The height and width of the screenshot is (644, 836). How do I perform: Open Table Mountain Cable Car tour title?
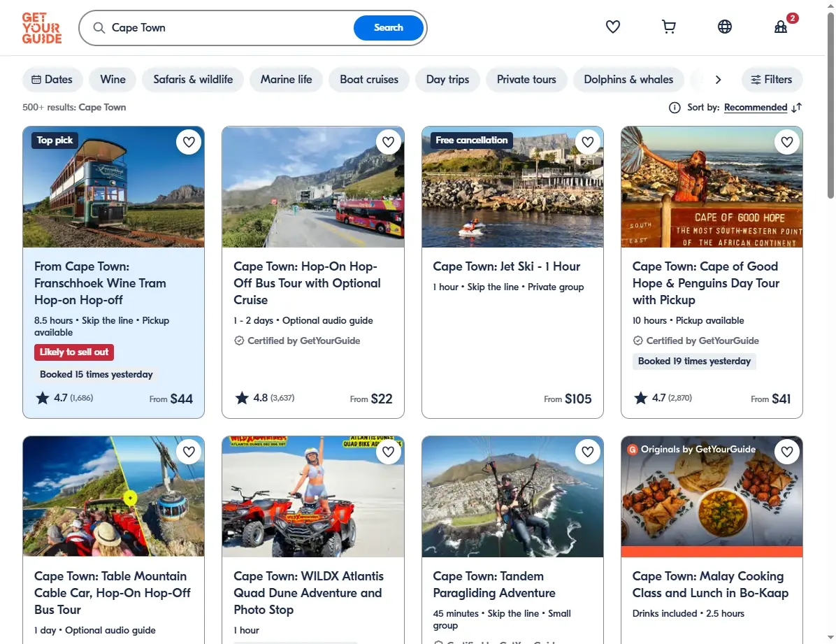(x=113, y=593)
